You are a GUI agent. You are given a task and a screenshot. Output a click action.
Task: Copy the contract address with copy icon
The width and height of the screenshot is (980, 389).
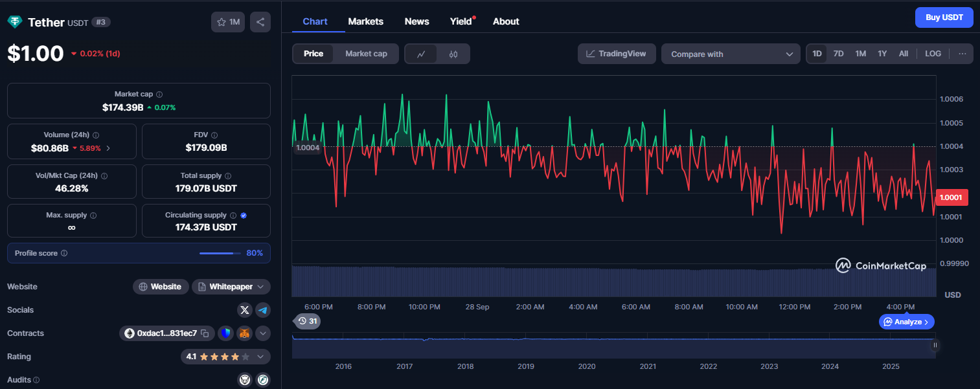[205, 333]
